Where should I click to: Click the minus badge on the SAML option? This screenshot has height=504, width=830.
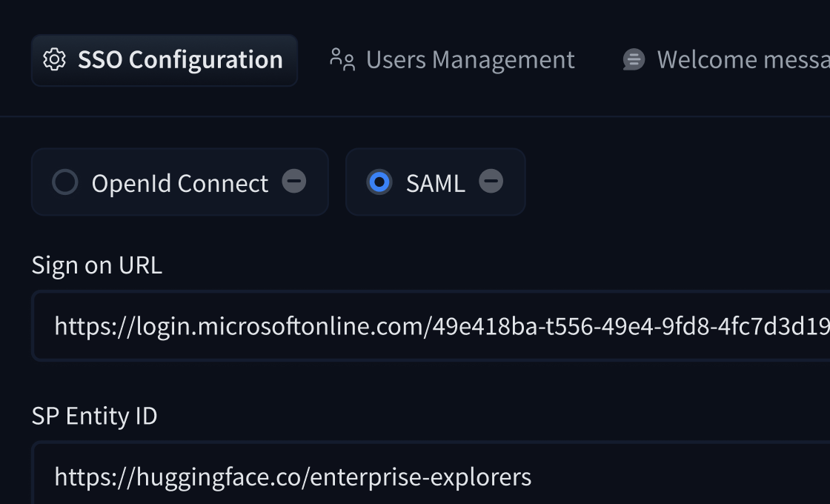491,182
